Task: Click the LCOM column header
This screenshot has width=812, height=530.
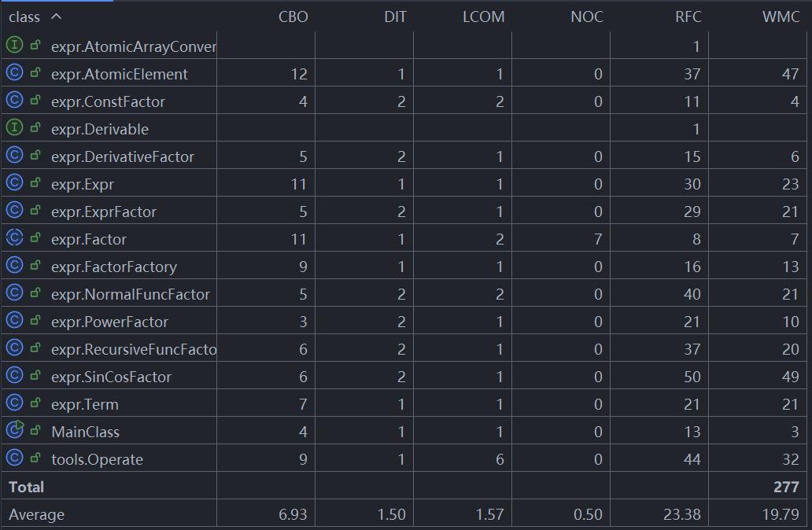Action: coord(483,17)
